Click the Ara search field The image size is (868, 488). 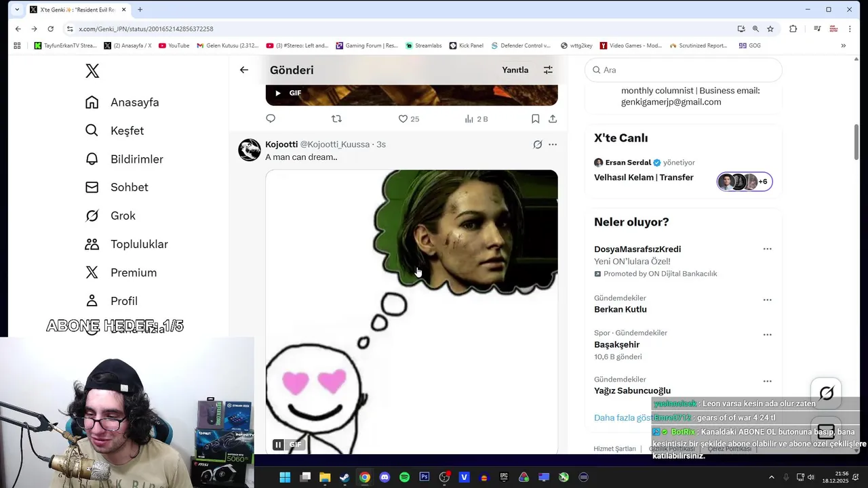[x=684, y=70]
